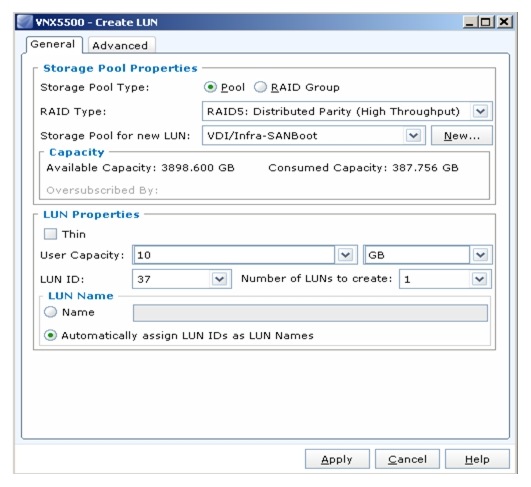This screenshot has width=531, height=487.
Task: Minimize the Create LUN window
Action: click(469, 22)
